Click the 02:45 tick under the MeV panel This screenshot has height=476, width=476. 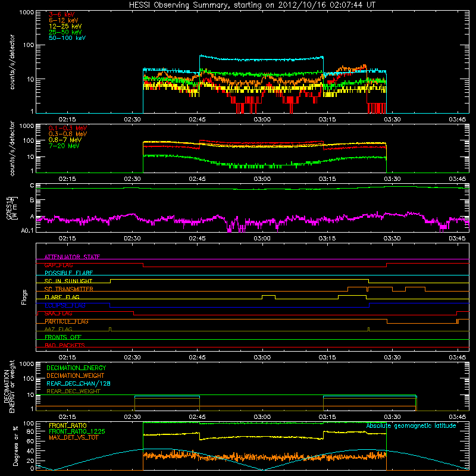coord(198,179)
